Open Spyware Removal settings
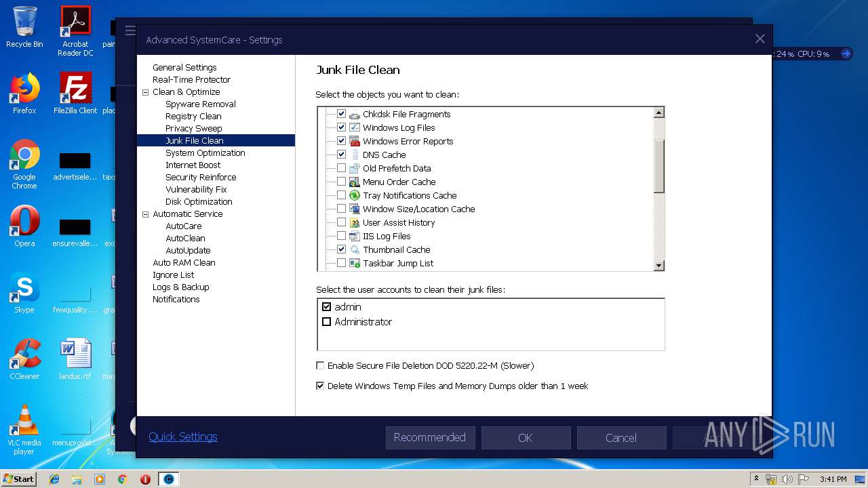The height and width of the screenshot is (488, 868). click(x=201, y=104)
